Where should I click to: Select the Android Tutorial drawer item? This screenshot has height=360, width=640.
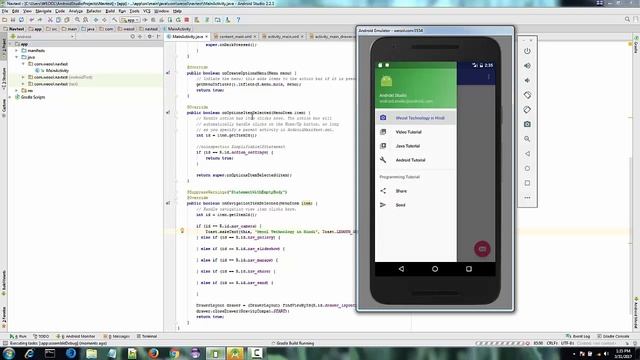pos(416,160)
